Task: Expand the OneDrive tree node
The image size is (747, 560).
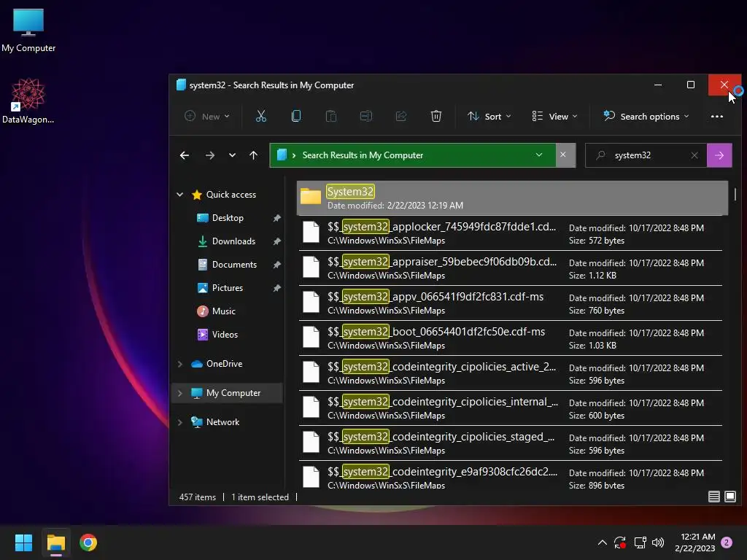Action: click(x=180, y=364)
